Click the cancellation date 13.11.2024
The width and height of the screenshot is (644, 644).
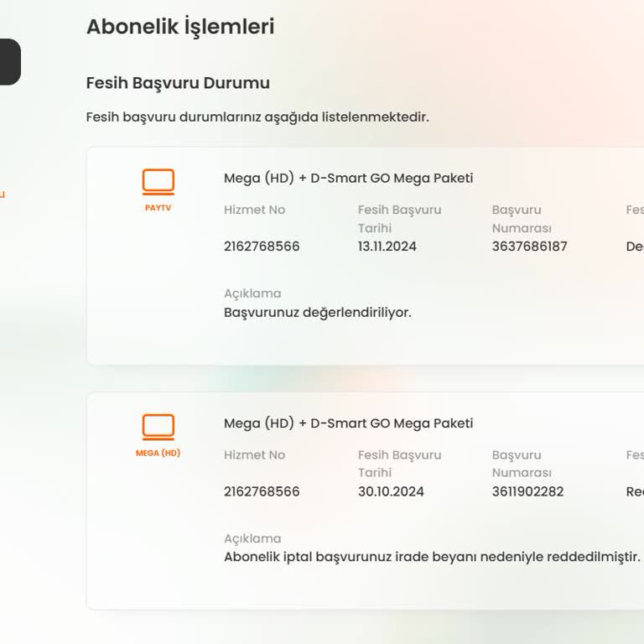tap(387, 247)
